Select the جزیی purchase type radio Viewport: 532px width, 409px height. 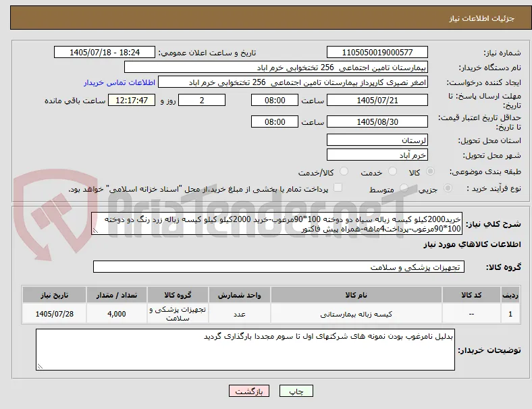pyautogui.click(x=448, y=188)
